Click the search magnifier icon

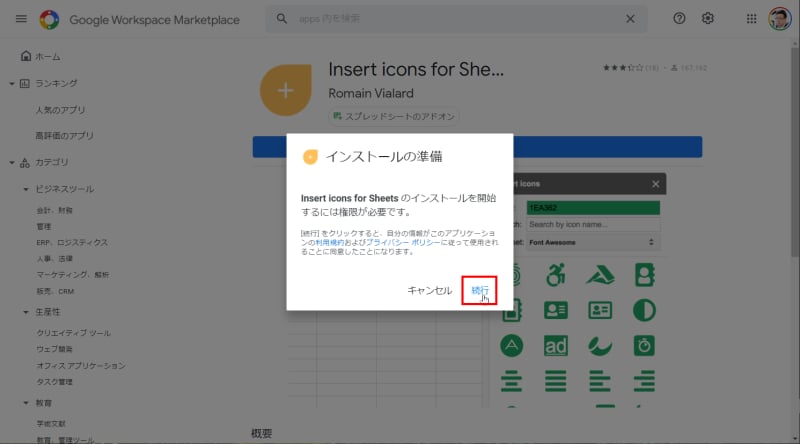point(282,19)
